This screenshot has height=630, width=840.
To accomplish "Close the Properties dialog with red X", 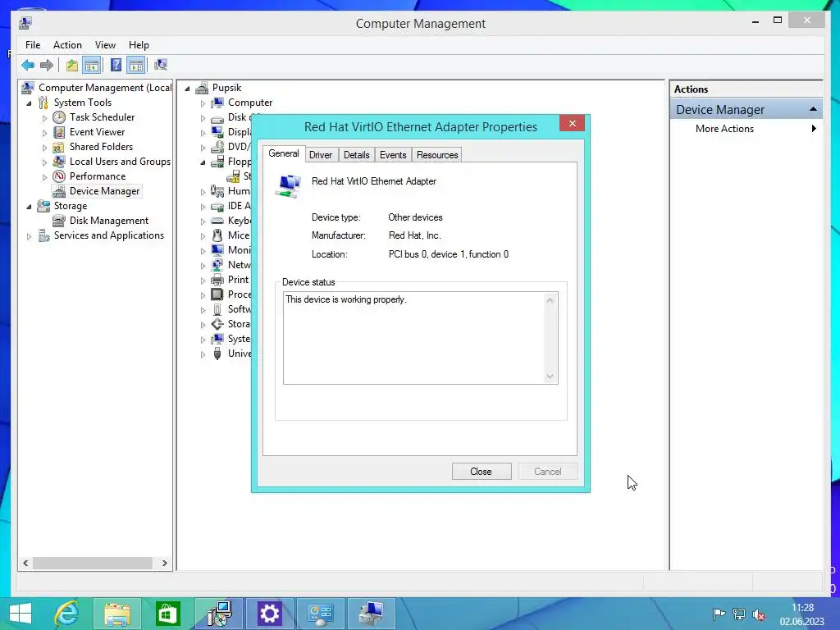I will [572, 124].
